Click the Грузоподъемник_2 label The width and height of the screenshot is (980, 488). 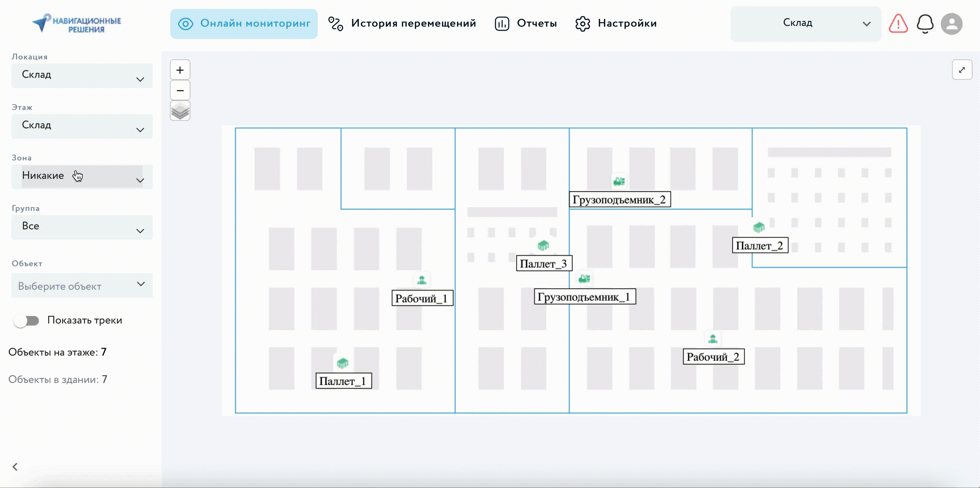(620, 200)
